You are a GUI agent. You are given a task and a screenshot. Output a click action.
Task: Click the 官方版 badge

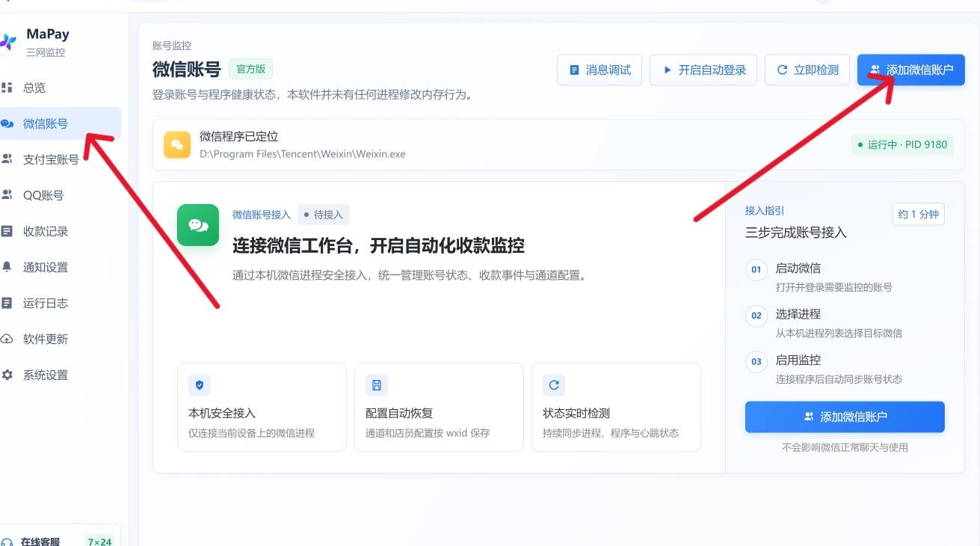[251, 70]
